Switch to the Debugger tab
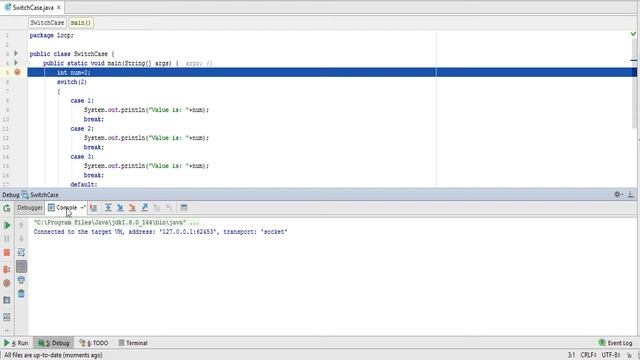 pos(30,208)
